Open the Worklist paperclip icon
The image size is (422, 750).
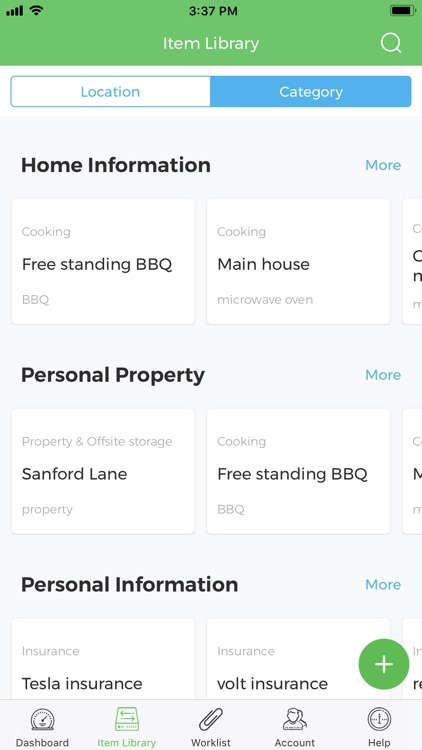click(211, 719)
